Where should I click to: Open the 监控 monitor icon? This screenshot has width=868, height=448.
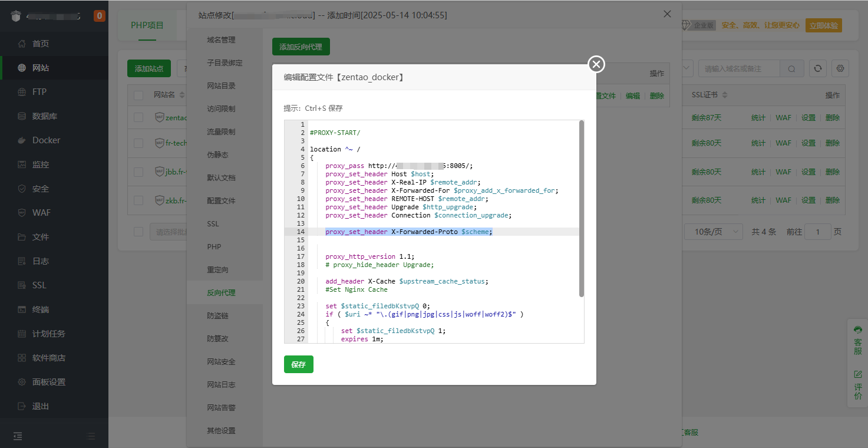(22, 164)
